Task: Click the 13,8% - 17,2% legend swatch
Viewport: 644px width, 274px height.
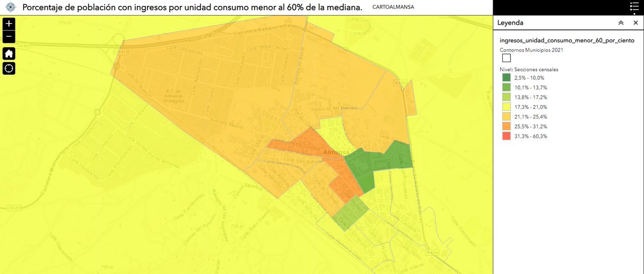Action: point(507,98)
